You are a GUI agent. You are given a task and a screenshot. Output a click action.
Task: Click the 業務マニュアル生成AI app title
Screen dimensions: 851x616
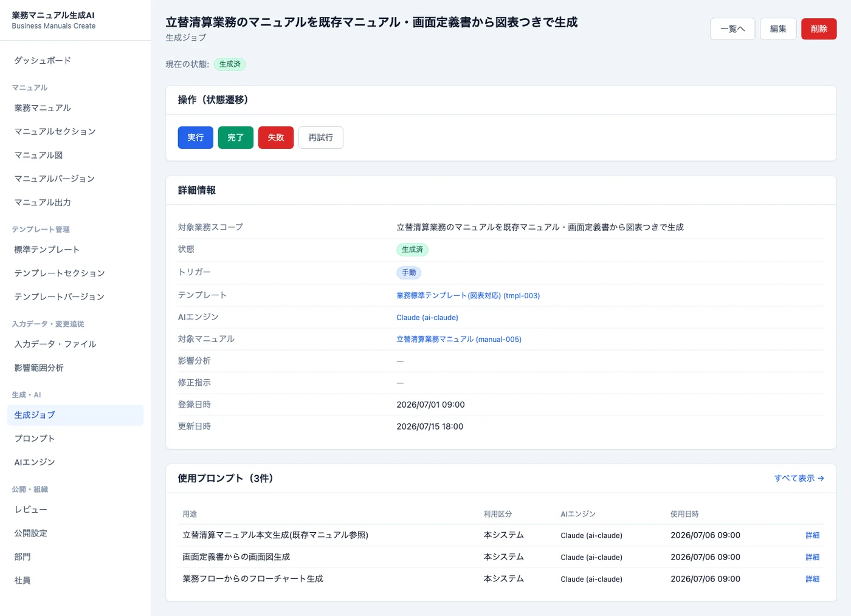point(53,16)
